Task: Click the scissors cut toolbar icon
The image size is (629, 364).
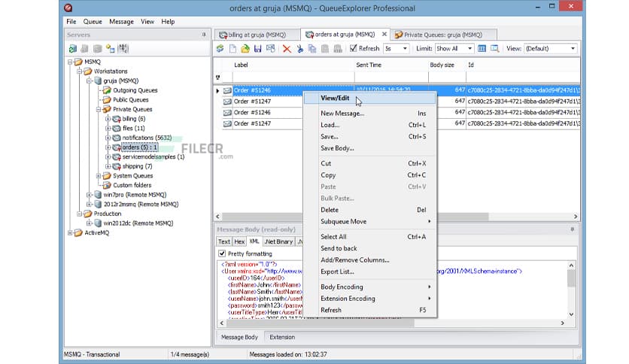Action: pyautogui.click(x=299, y=48)
